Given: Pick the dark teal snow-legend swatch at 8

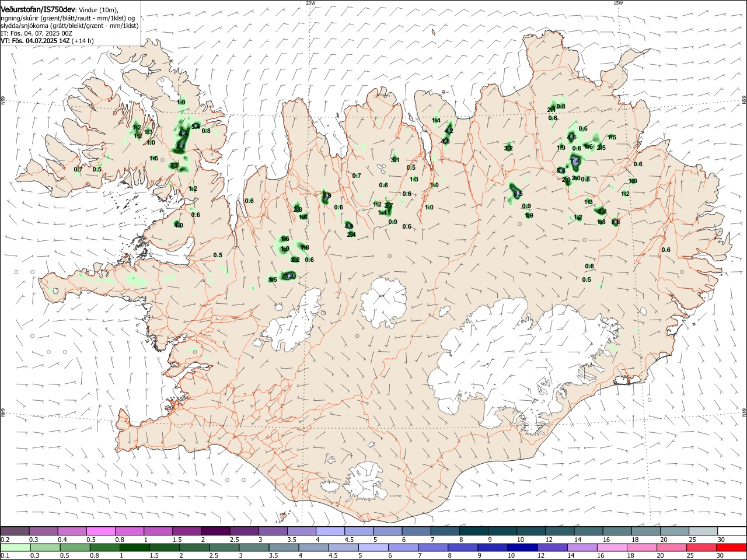Looking at the screenshot, I should [x=473, y=531].
